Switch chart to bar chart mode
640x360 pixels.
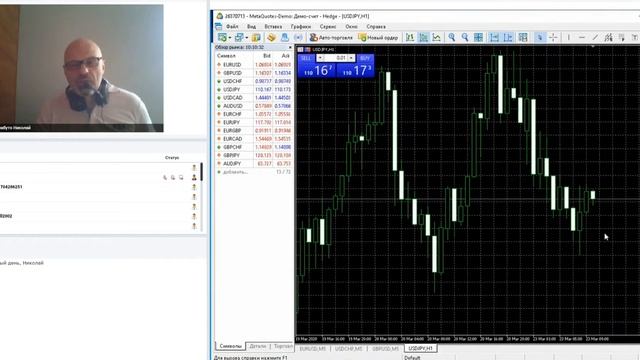410,38
